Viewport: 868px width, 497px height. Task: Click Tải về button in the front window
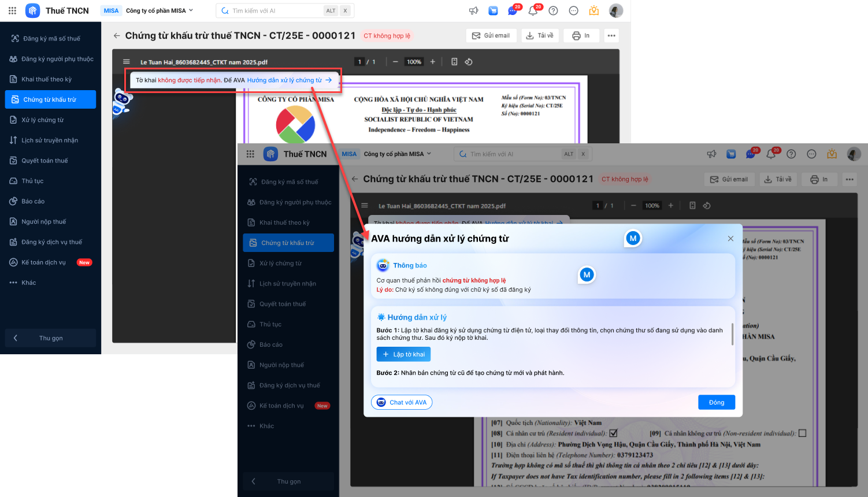tap(778, 179)
